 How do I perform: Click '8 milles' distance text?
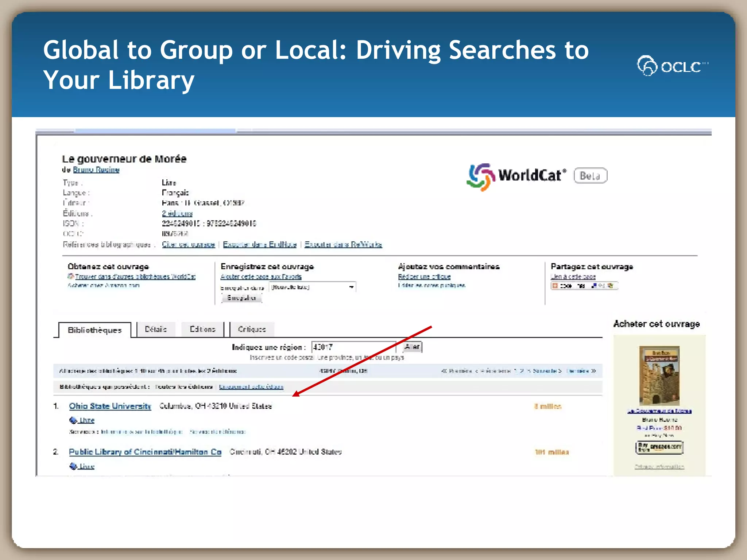[548, 407]
